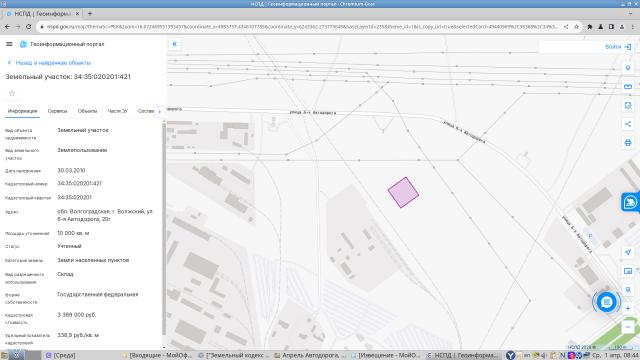Click the taskbar clock showing 08:44
This screenshot has width=640, height=360.
[616, 356]
